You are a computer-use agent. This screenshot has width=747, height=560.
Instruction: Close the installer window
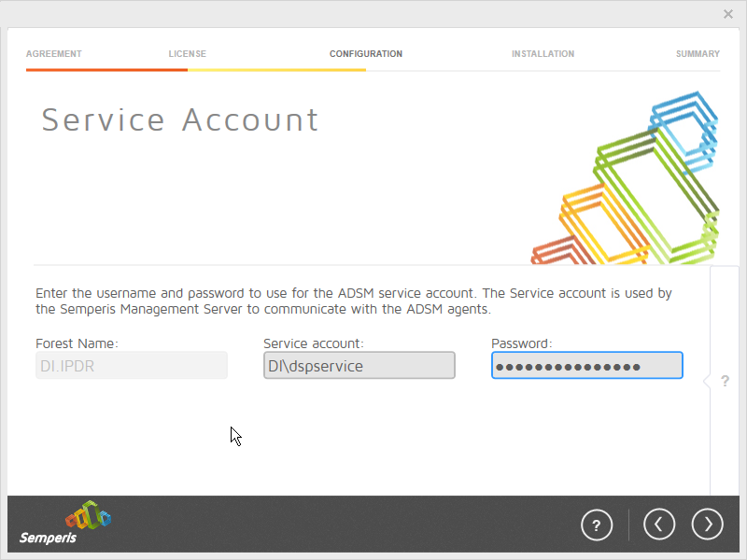coord(728,14)
